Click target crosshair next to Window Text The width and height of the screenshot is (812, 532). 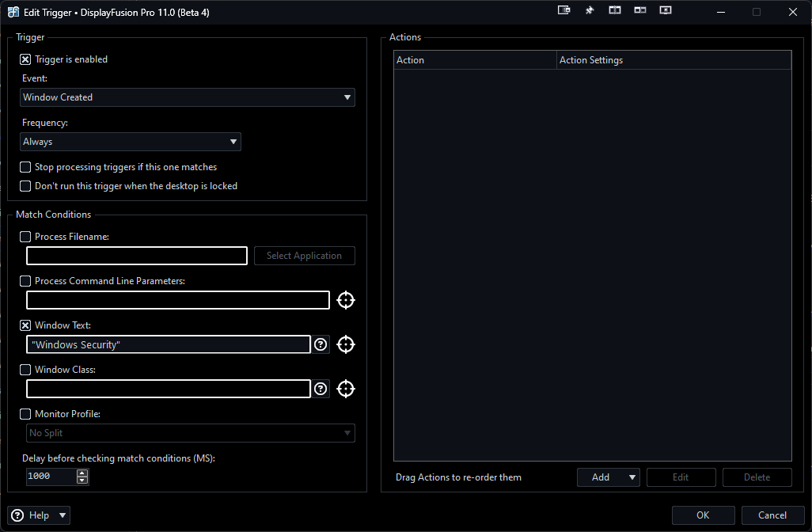[346, 344]
